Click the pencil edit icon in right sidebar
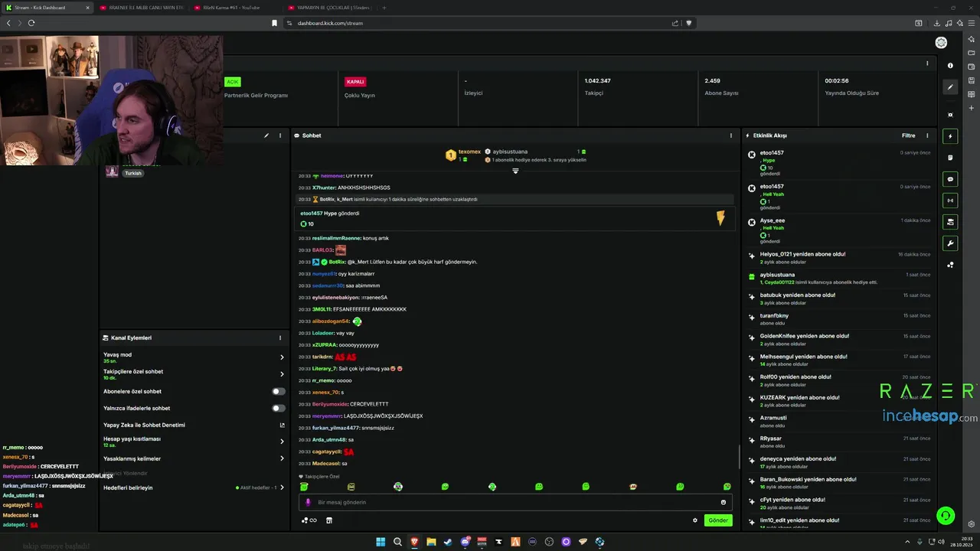Screen dimensions: 980x551 click(950, 87)
